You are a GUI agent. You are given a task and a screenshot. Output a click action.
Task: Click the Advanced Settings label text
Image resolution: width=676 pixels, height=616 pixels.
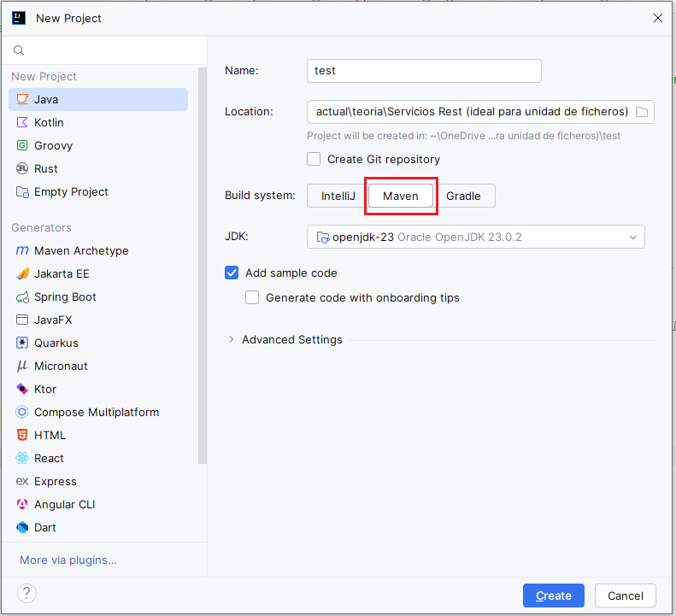tap(292, 340)
